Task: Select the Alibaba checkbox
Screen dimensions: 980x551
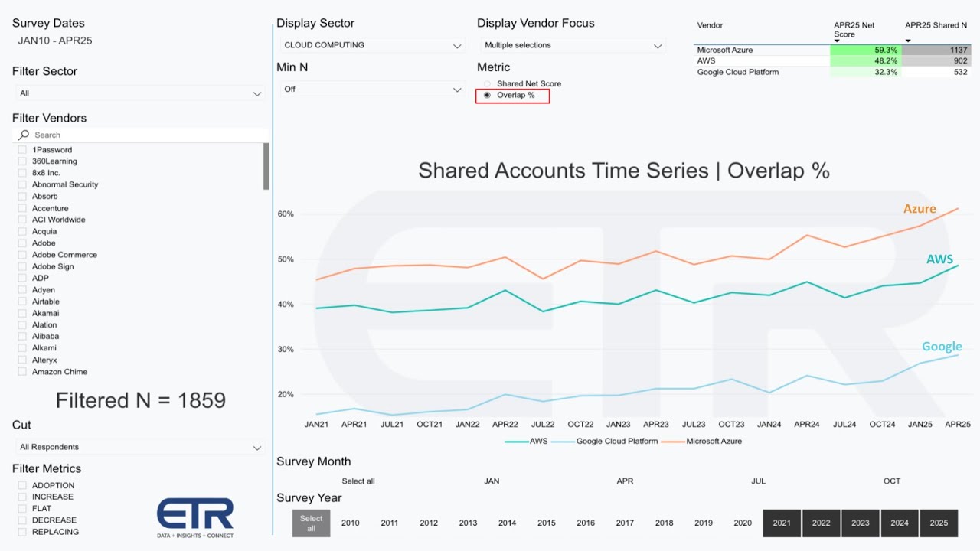Action: (23, 337)
